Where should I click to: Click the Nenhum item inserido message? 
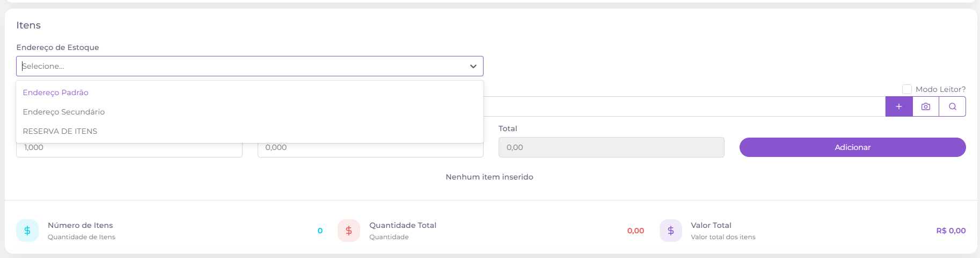click(489, 177)
